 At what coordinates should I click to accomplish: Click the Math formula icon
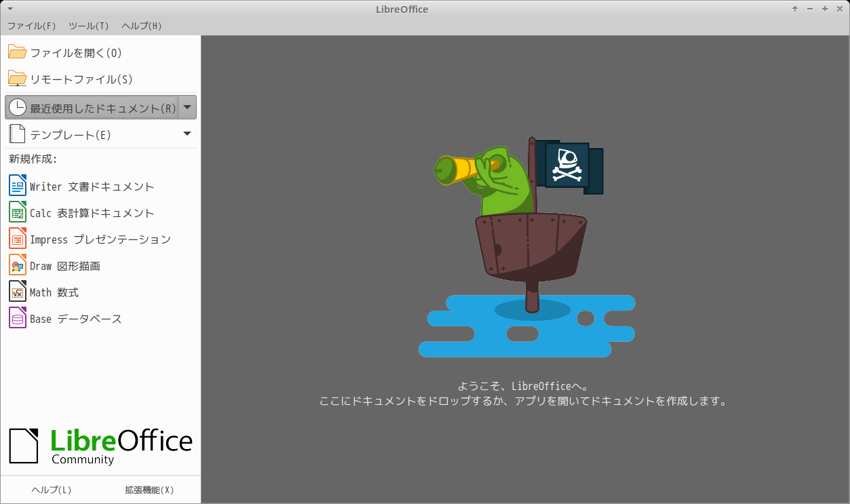click(18, 291)
